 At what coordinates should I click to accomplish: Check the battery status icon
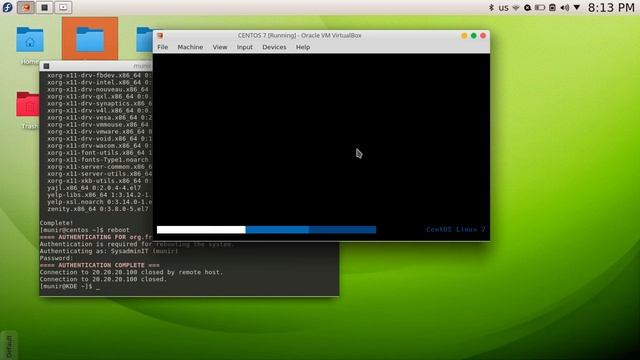pos(540,8)
